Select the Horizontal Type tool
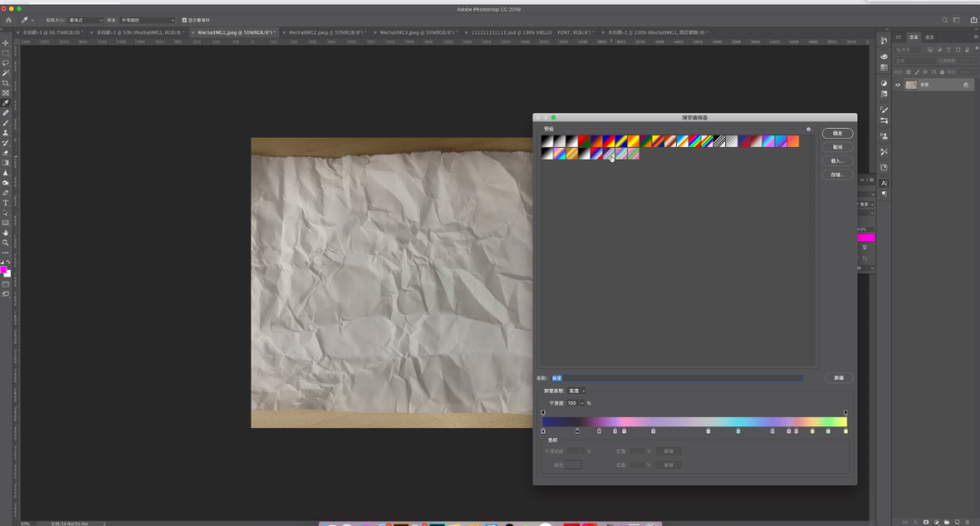 coord(5,202)
